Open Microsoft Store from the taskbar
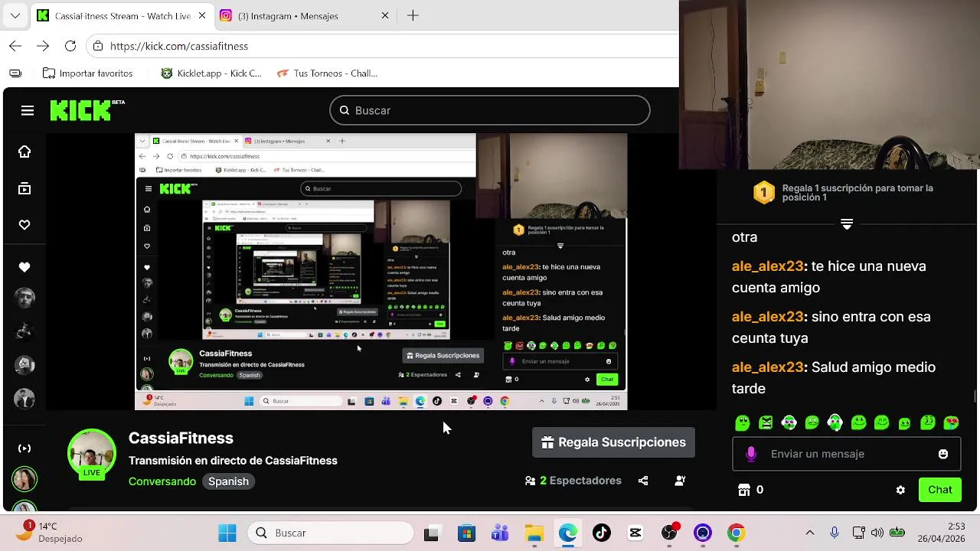 (467, 533)
